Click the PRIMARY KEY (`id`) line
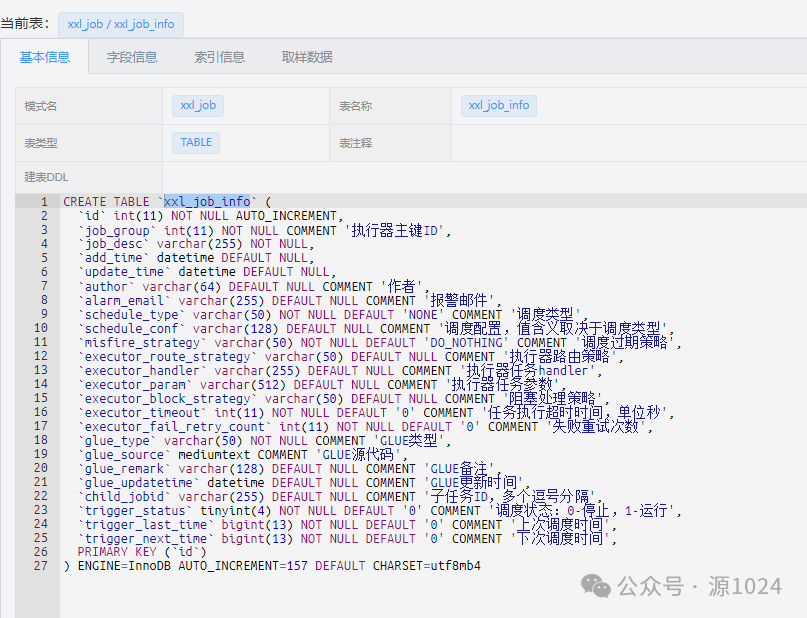Screen dimensions: 807x618 [142, 552]
